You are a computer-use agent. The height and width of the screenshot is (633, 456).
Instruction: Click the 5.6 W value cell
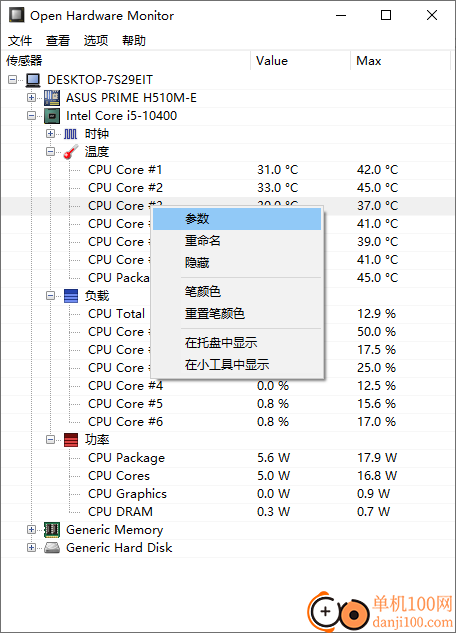274,458
